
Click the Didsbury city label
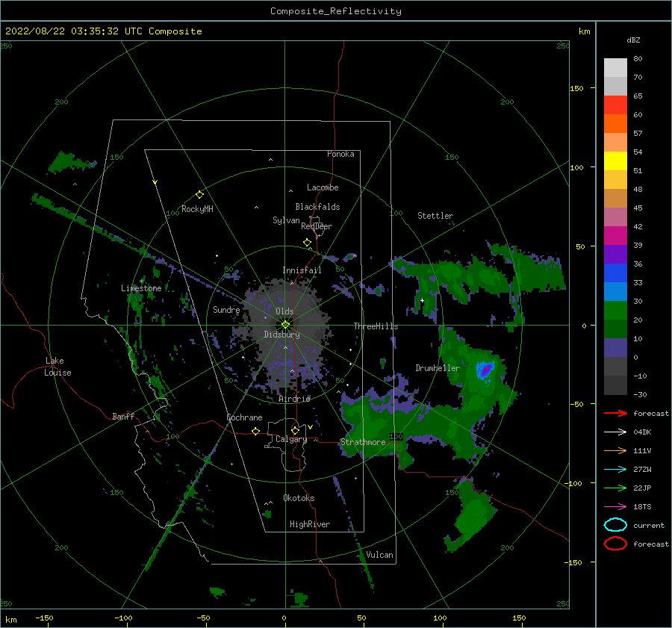[281, 335]
